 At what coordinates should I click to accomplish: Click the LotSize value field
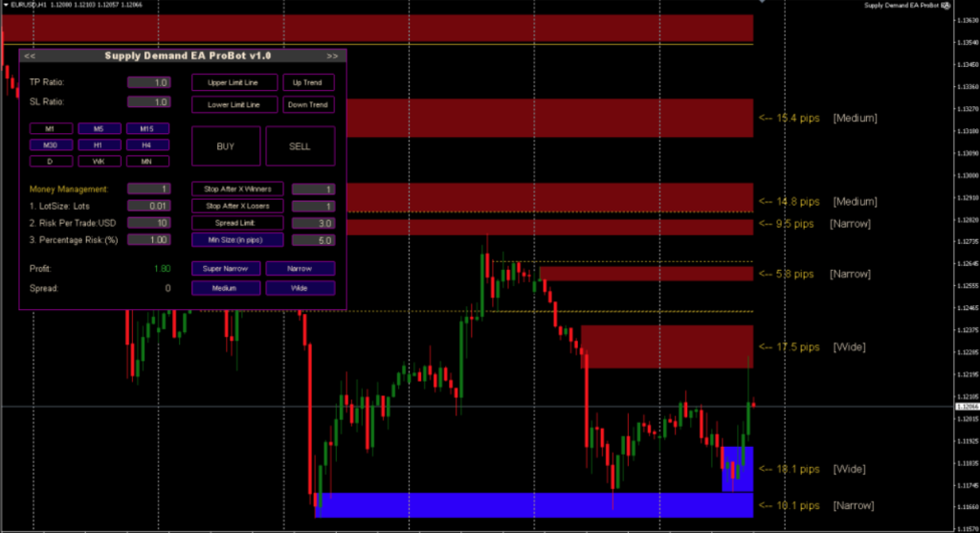tap(148, 206)
